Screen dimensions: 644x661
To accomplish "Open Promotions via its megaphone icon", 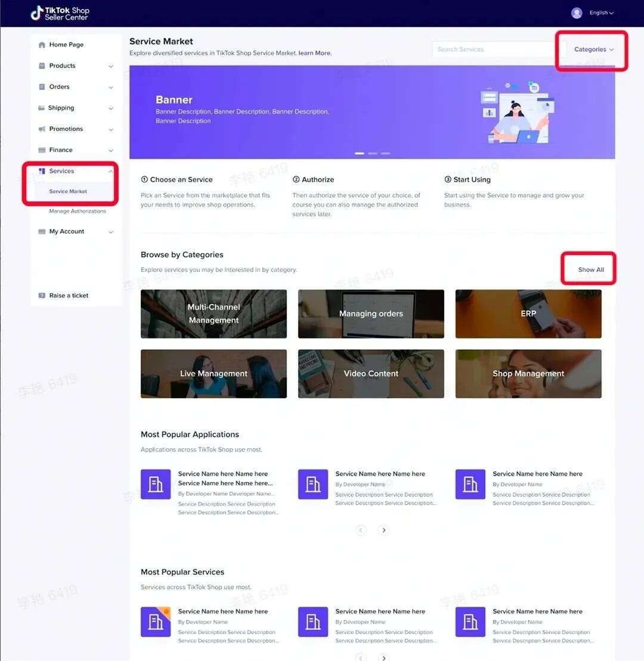I will 42,129.
